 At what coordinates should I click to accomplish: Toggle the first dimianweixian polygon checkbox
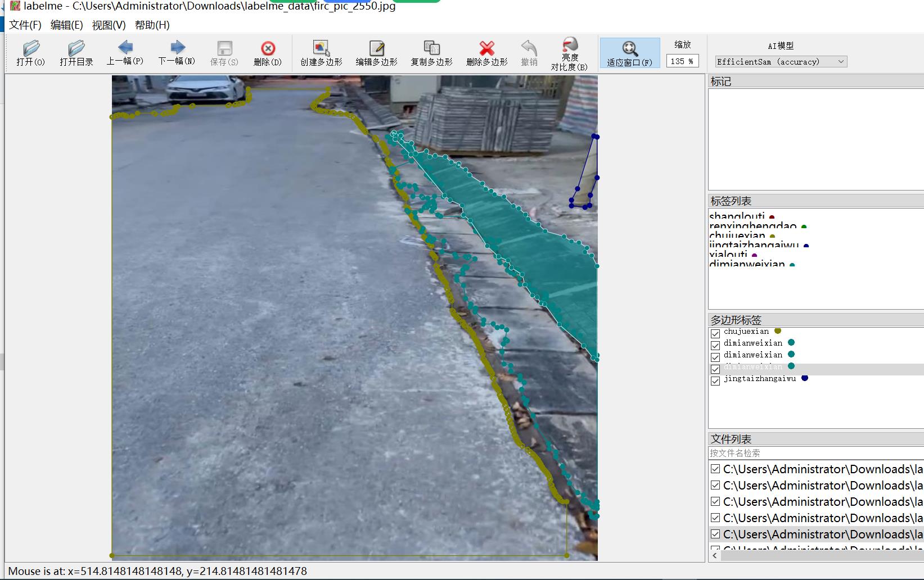tap(715, 345)
